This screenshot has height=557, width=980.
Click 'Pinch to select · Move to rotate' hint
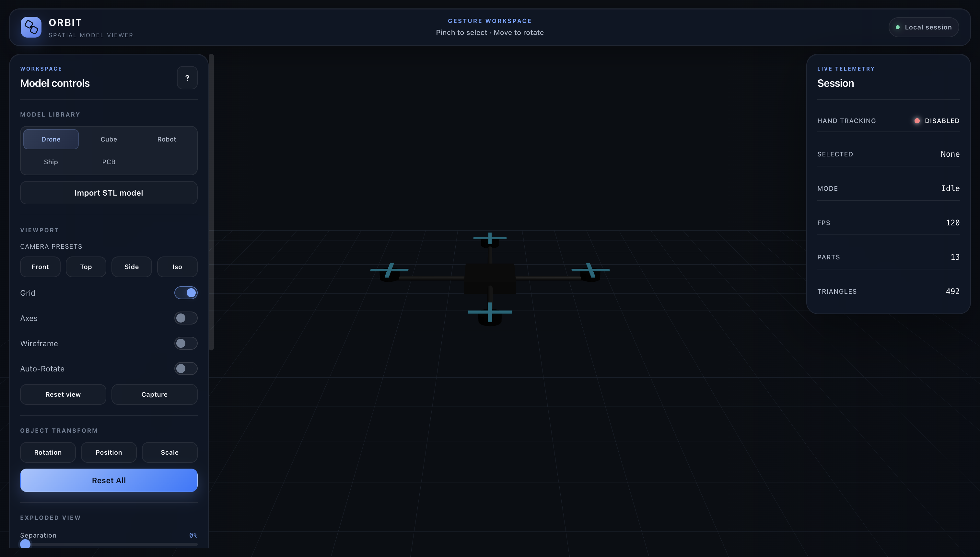coord(490,32)
